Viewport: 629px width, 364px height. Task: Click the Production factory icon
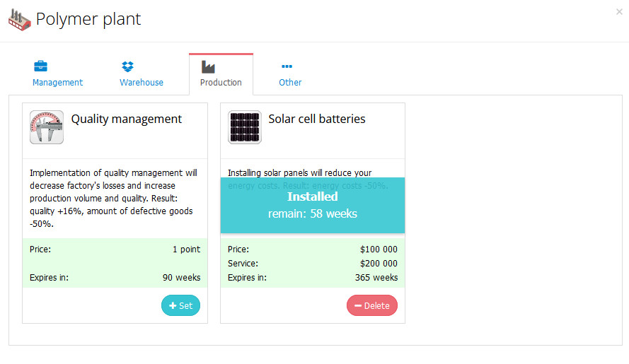[208, 66]
